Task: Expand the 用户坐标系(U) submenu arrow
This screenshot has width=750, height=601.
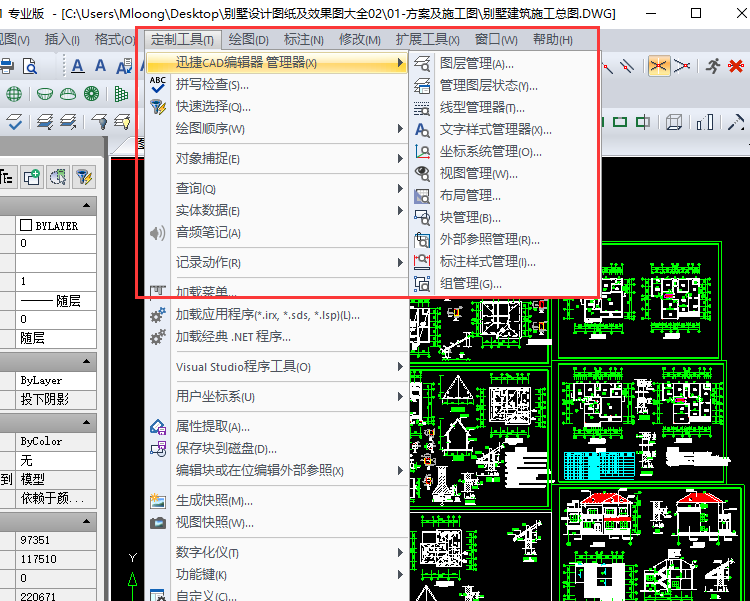Action: pos(400,397)
